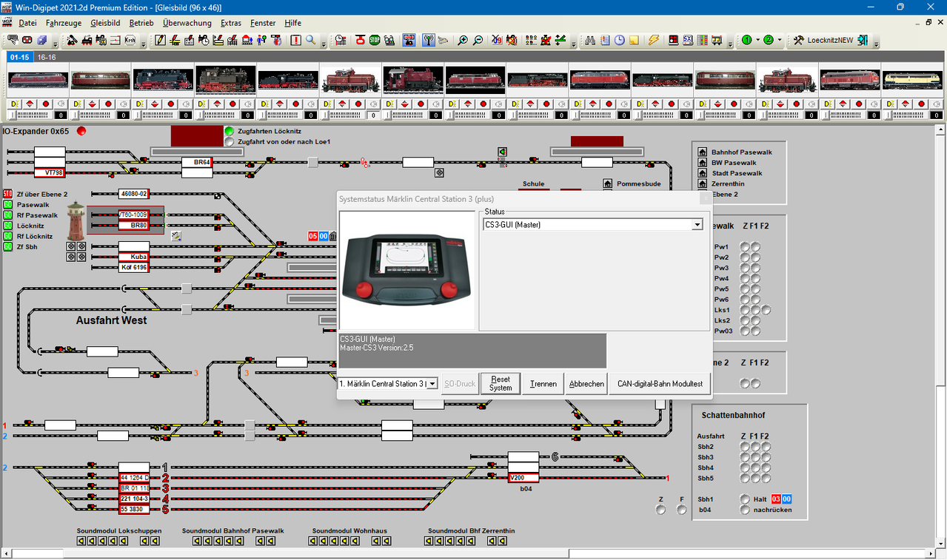Image resolution: width=947 pixels, height=560 pixels.
Task: Click the notebook logbook toolbar icon
Action: pyautogui.click(x=605, y=40)
